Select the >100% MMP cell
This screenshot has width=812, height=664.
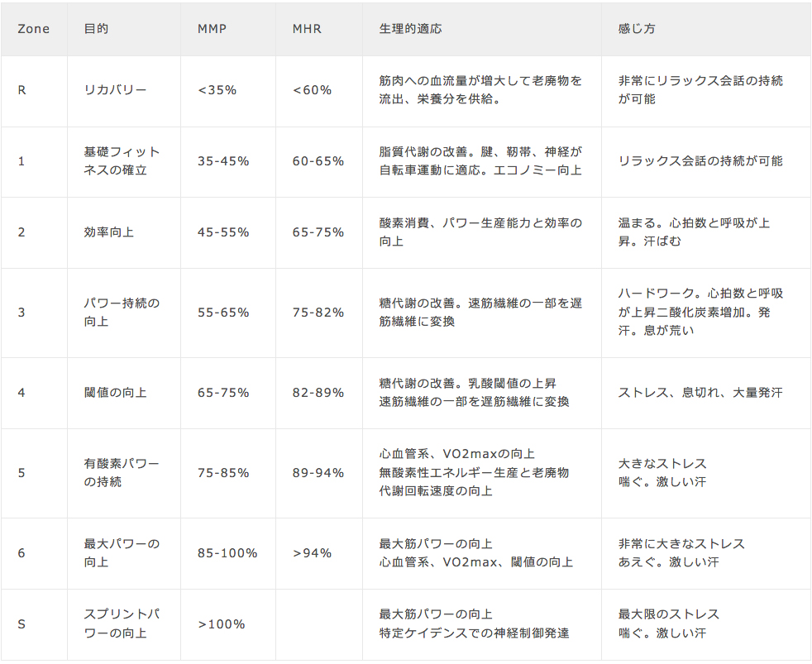[x=222, y=624]
